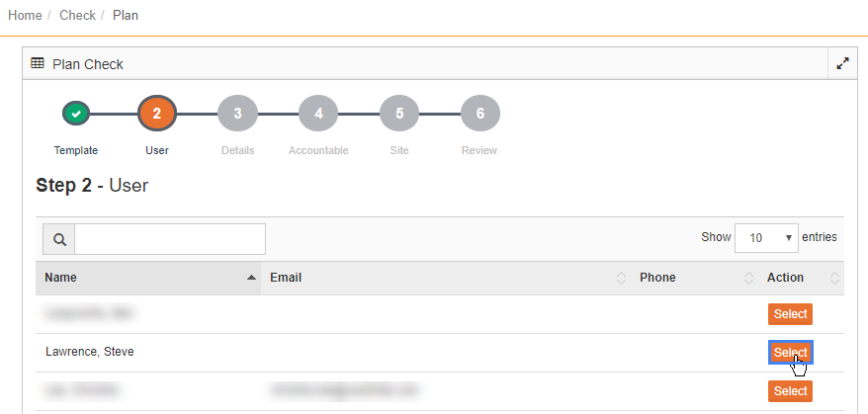Screen dimensions: 868x414
Task: Go to step 4 Accountable circle
Action: point(318,114)
